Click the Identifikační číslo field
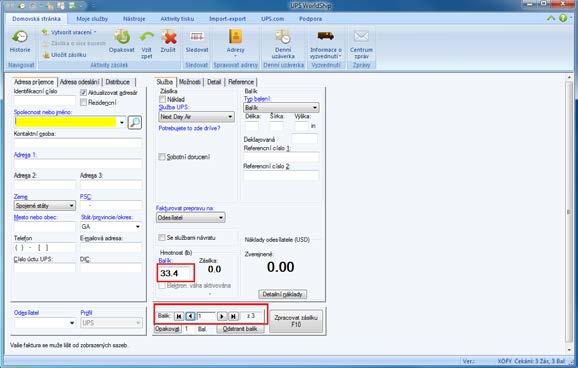578x368 pixels. click(45, 100)
